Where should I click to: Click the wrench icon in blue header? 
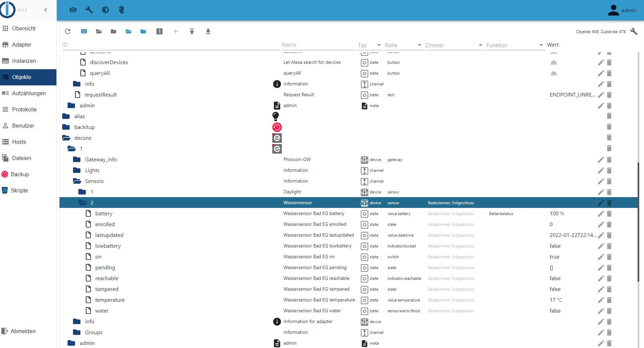(89, 10)
